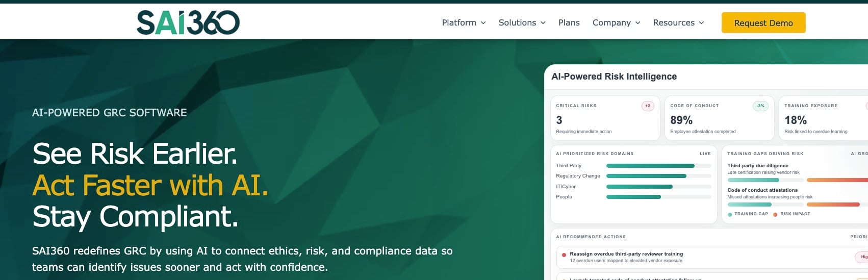Expand the Company chevron arrow

tap(637, 23)
